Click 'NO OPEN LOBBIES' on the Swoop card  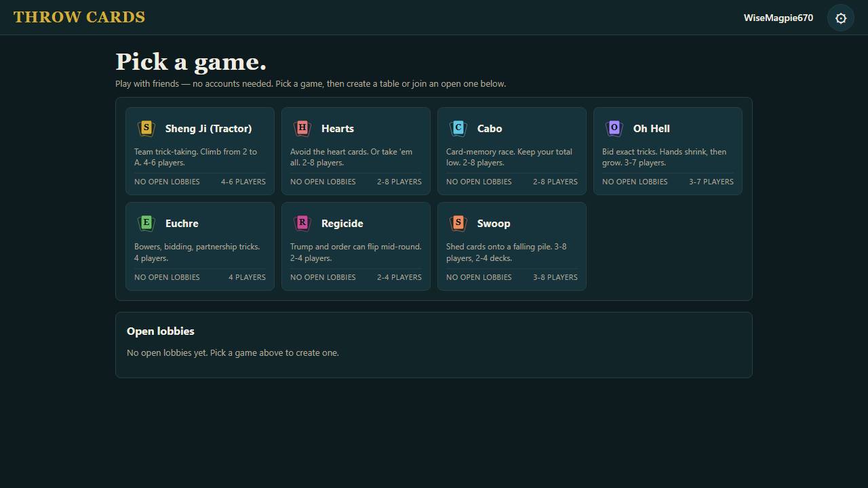click(479, 277)
